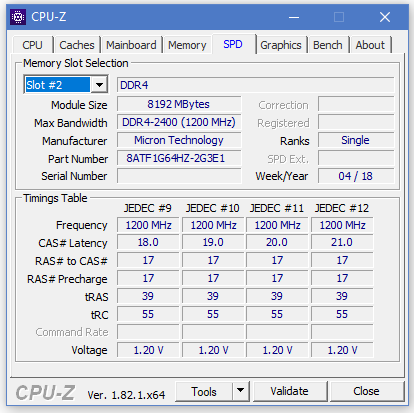Viewport: 414px width, 413px height.
Task: Click the 20.0 CAS# Latency value
Action: click(277, 242)
